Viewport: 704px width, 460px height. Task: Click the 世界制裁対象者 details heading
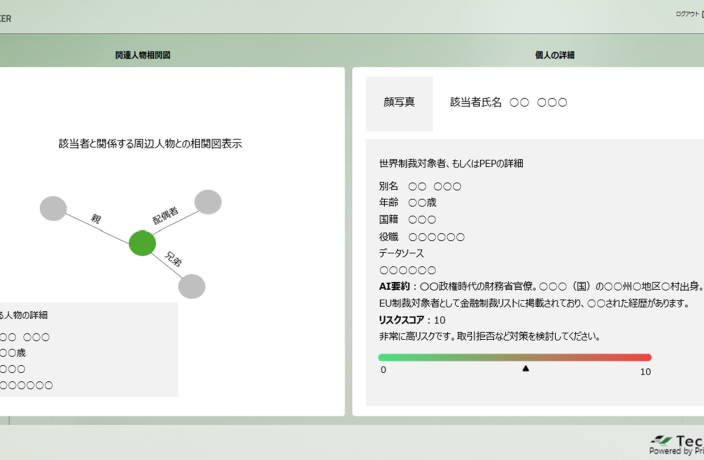(450, 163)
